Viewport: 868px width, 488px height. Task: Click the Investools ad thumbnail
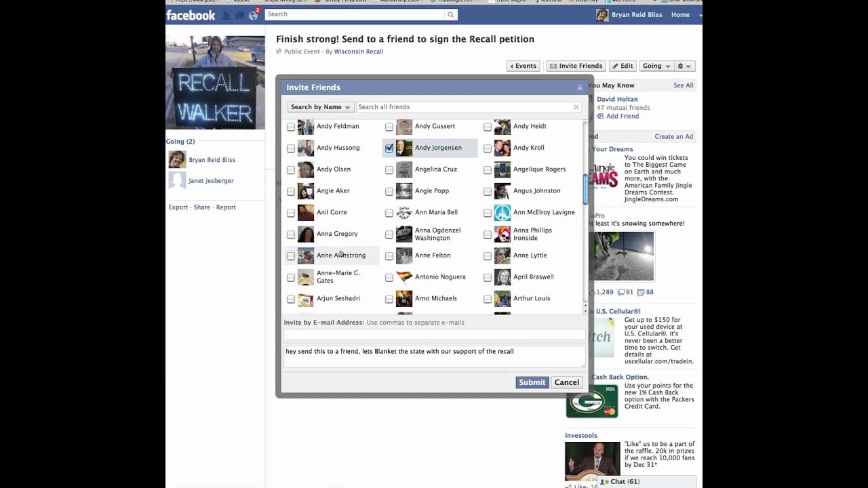(593, 461)
